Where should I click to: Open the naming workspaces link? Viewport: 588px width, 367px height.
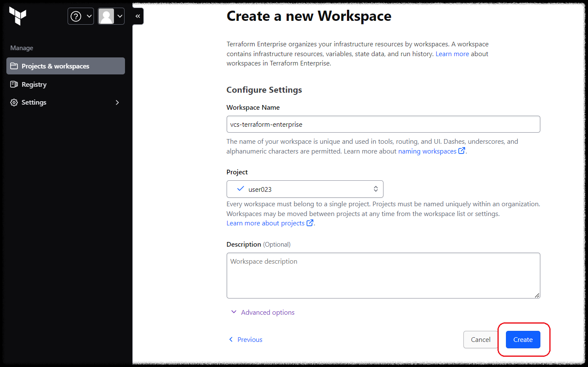point(432,151)
